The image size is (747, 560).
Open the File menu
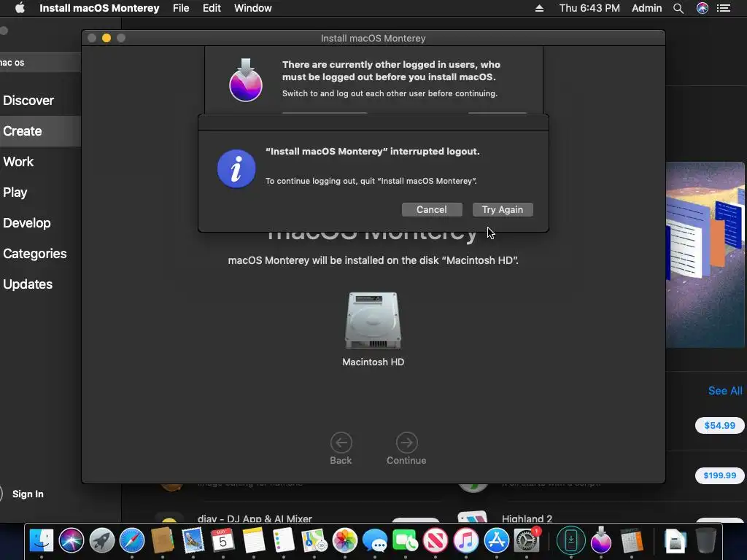181,8
